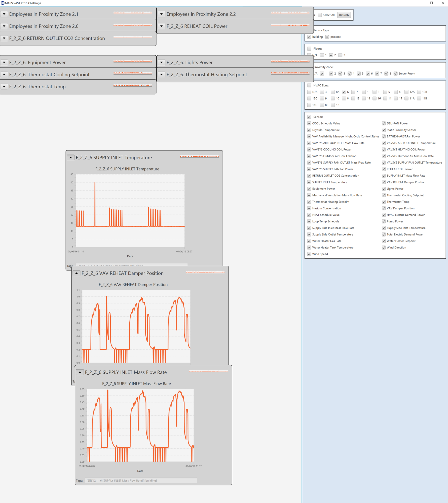Uncheck the Hazium Concentration sensor
The height and width of the screenshot is (503, 448).
coord(309,208)
